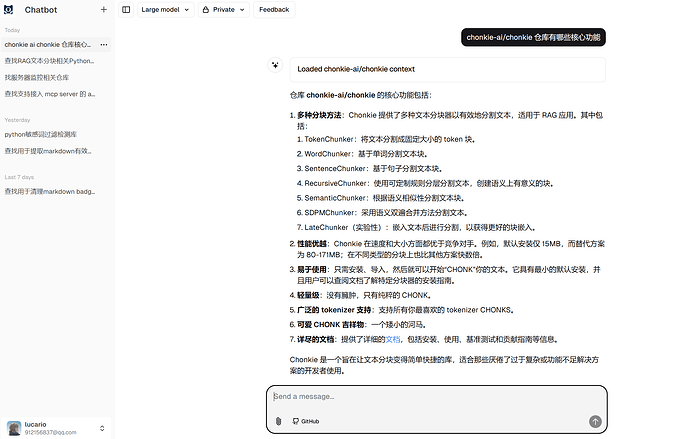Open chat '查找RAG文本分块相关Python...'
The height and width of the screenshot is (439, 690).
click(49, 61)
